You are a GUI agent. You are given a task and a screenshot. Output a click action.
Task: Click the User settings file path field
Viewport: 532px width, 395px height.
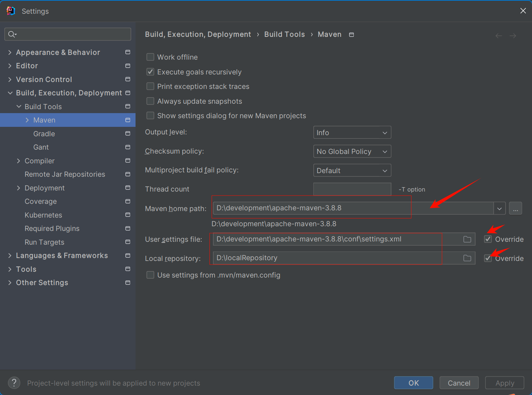click(x=344, y=239)
